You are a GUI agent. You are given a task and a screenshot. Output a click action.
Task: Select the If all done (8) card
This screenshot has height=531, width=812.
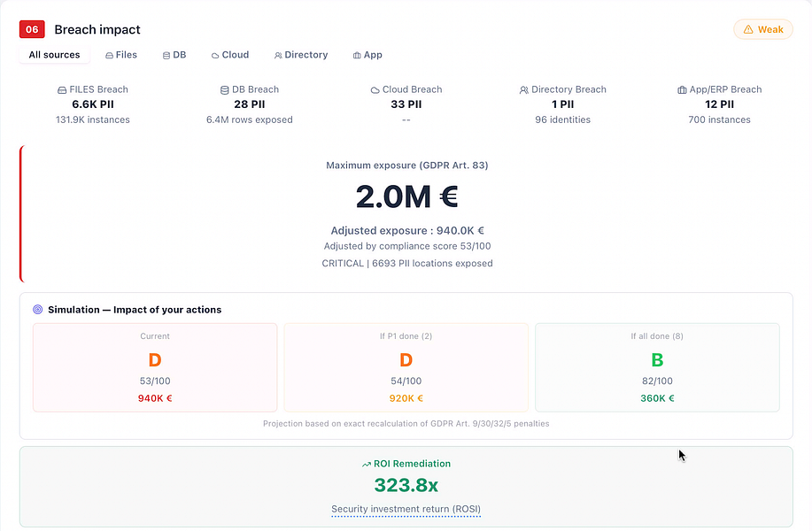tap(657, 367)
